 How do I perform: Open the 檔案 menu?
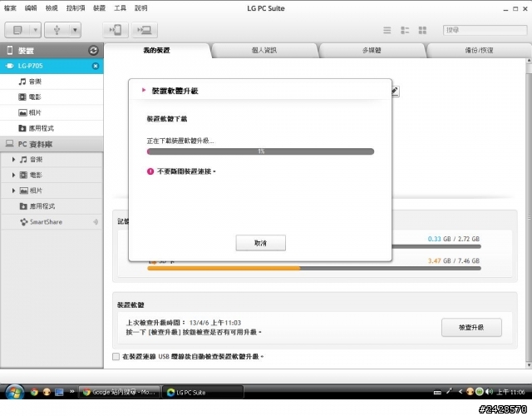coord(10,8)
